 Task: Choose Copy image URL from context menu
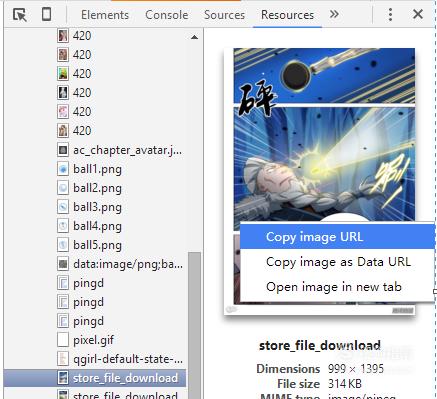click(x=337, y=237)
